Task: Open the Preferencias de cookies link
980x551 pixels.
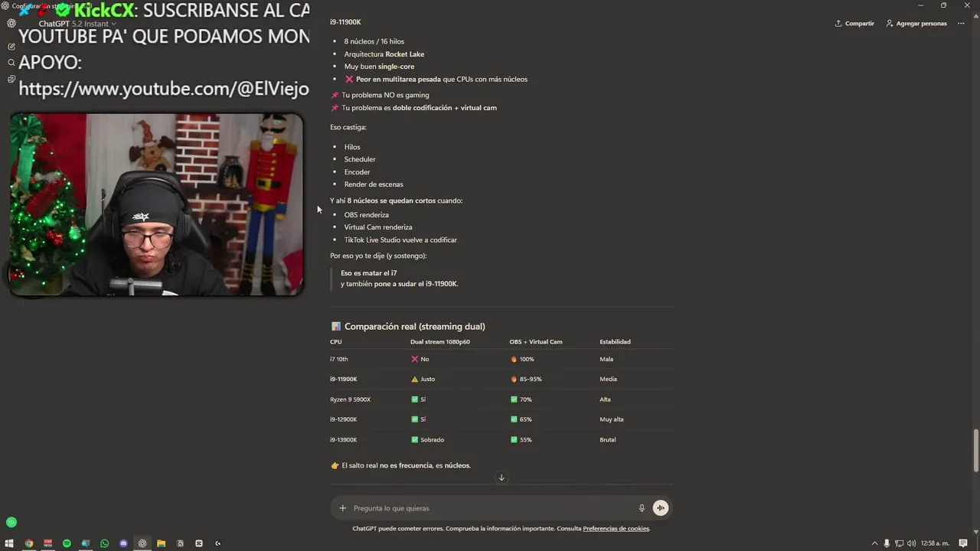Action: point(616,529)
